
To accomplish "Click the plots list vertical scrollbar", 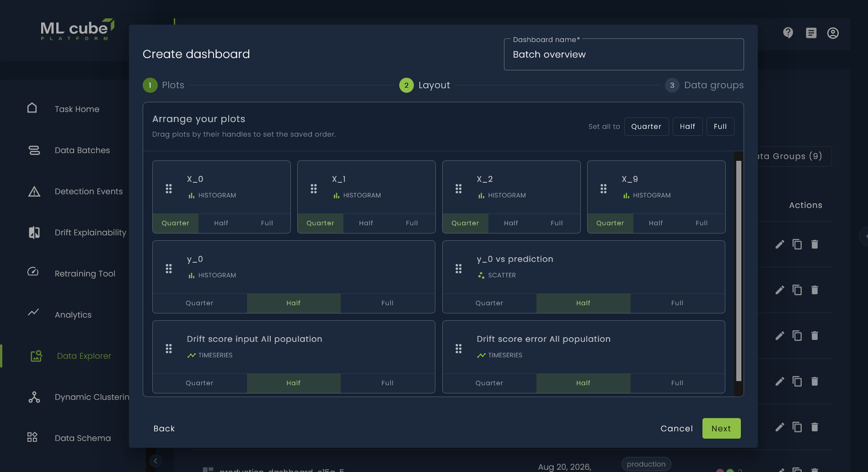I will click(x=739, y=271).
